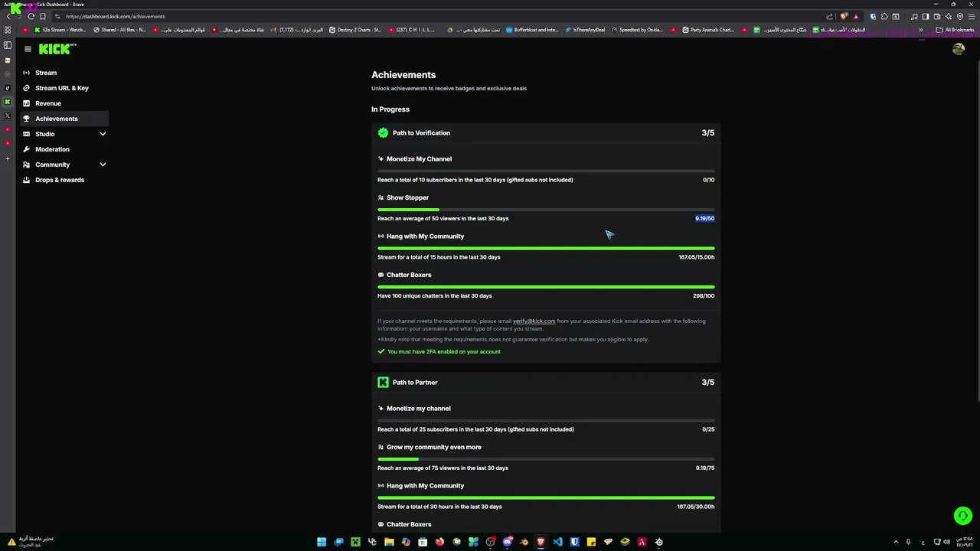The width and height of the screenshot is (980, 551).
Task: Click the Brave Rewards triangle icon
Action: pyautogui.click(x=856, y=17)
